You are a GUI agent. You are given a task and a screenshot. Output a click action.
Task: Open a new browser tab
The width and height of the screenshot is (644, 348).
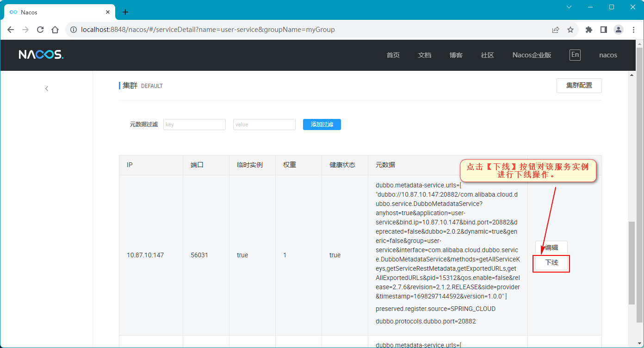[125, 12]
